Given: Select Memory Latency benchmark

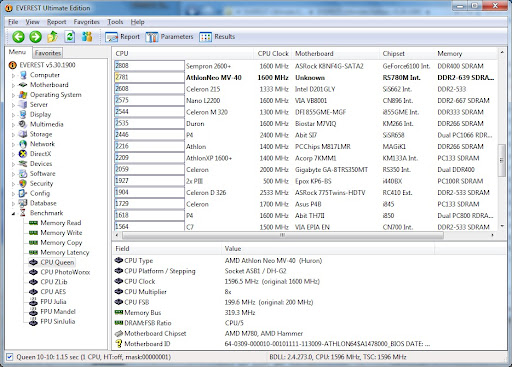Looking at the screenshot, I should point(65,252).
